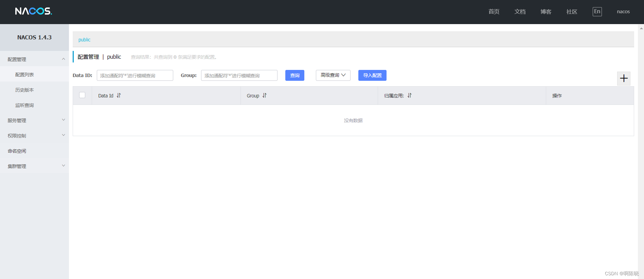Sort by Group column arrows

click(264, 95)
